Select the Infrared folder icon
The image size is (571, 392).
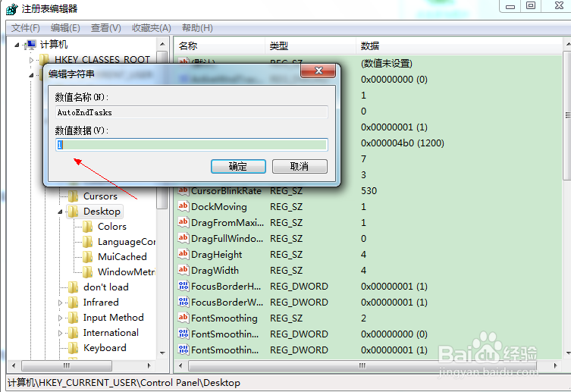pos(74,303)
